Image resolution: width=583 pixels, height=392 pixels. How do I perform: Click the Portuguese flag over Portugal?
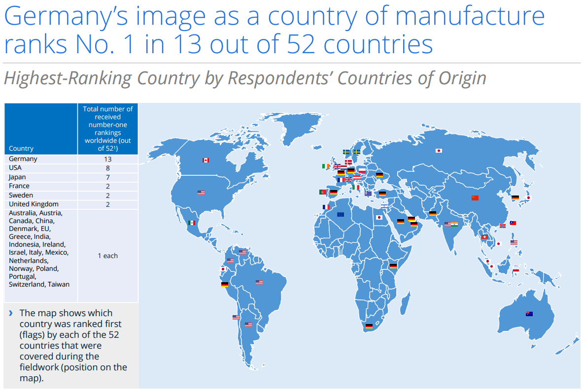tap(322, 193)
